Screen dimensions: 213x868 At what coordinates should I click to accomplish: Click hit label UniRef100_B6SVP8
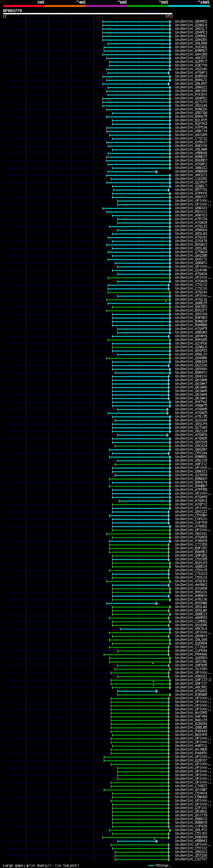click(191, 735)
